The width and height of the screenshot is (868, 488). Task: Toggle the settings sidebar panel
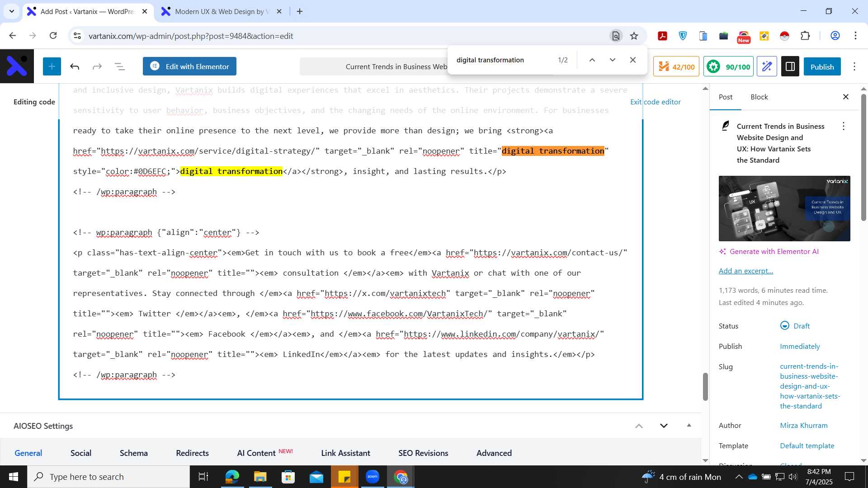[x=790, y=66]
